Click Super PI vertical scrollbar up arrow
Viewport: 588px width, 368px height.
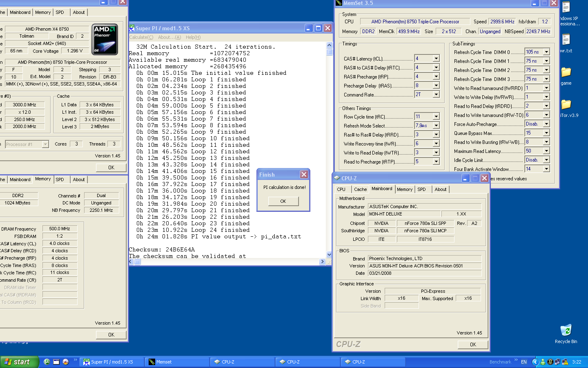pos(329,45)
